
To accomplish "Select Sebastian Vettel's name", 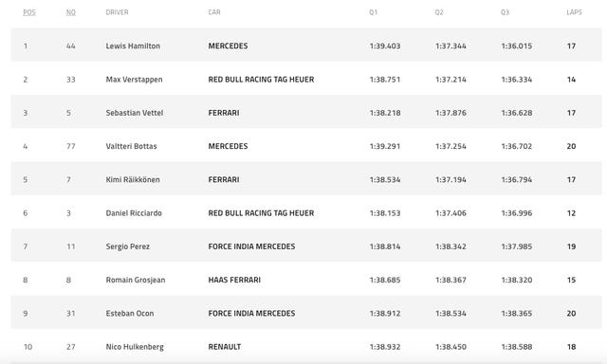I will click(x=135, y=113).
